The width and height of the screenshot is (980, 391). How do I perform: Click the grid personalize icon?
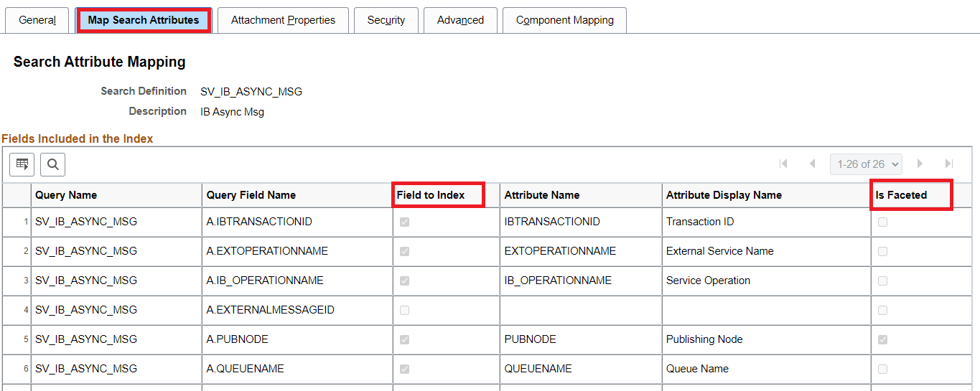click(22, 164)
